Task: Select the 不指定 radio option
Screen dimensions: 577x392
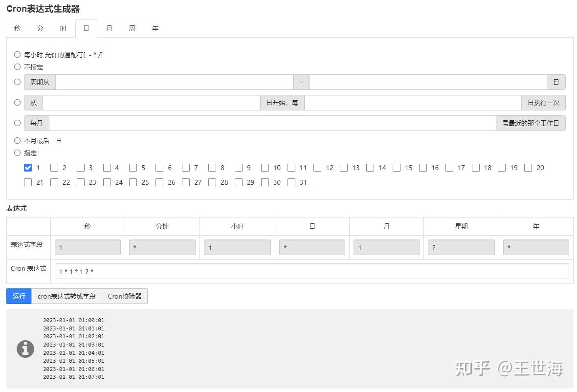Action: coord(17,67)
